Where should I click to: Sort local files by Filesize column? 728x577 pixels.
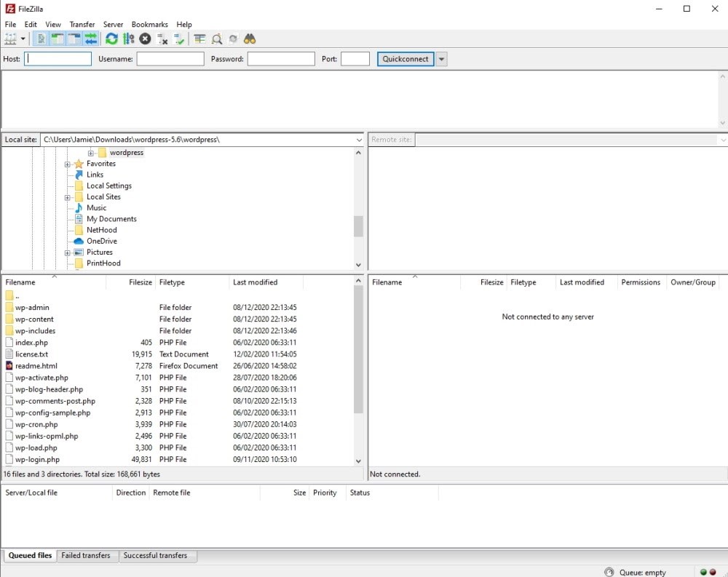[x=130, y=282]
